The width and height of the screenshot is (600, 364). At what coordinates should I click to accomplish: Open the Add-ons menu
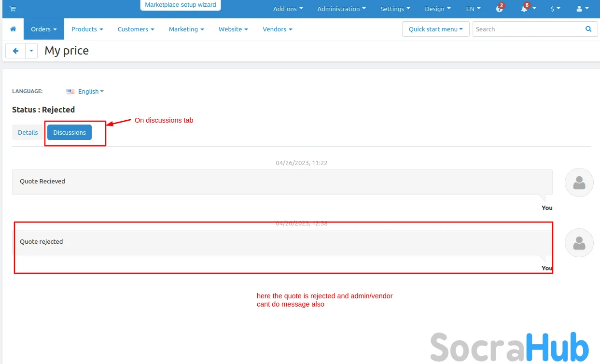click(288, 9)
